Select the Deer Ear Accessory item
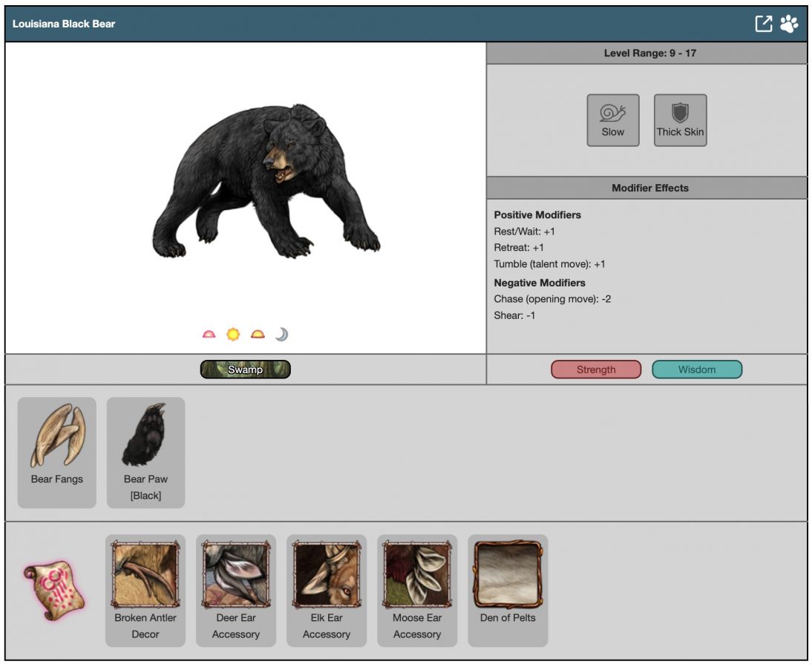The height and width of the screenshot is (667, 812). pyautogui.click(x=236, y=590)
